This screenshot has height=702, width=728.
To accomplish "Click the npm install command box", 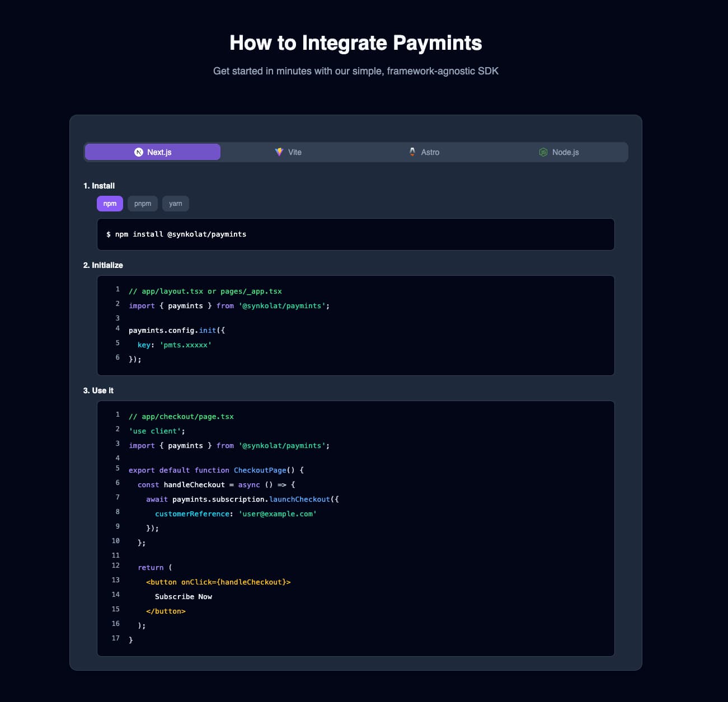I will pos(356,234).
